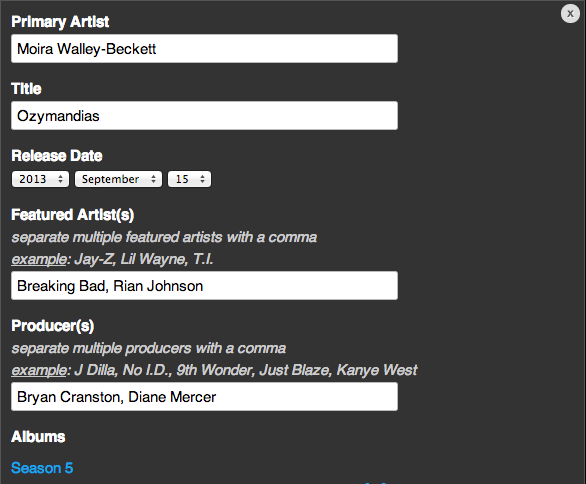586x484 pixels.
Task: Click the Featured Artist(s) input box
Action: coord(204,286)
